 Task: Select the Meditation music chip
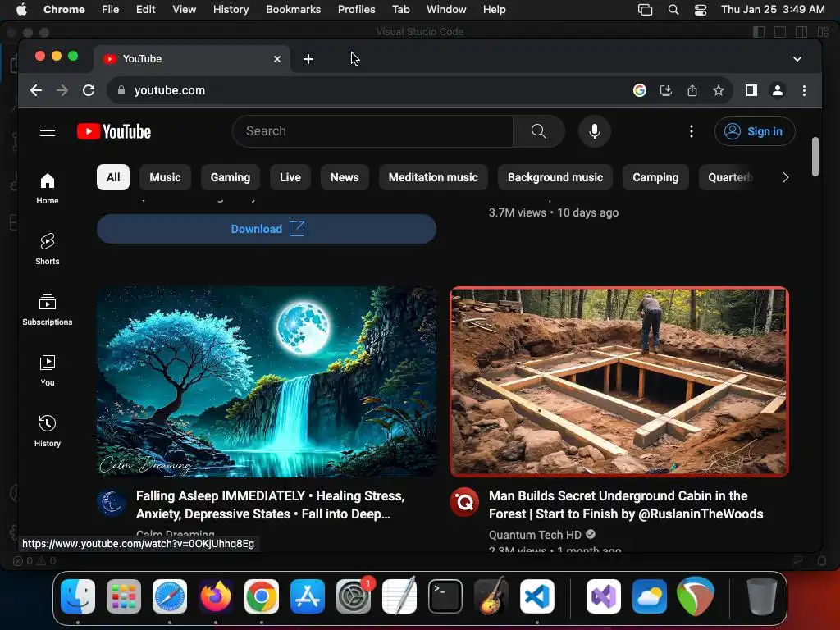point(433,177)
